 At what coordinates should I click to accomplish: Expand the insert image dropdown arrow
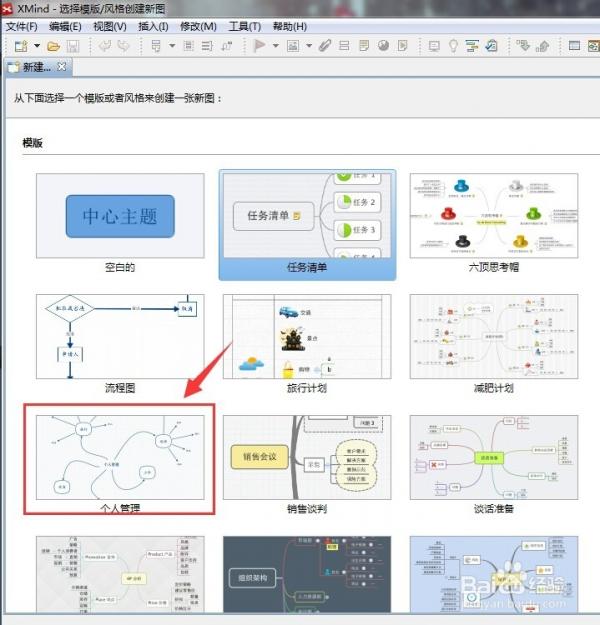tap(309, 46)
